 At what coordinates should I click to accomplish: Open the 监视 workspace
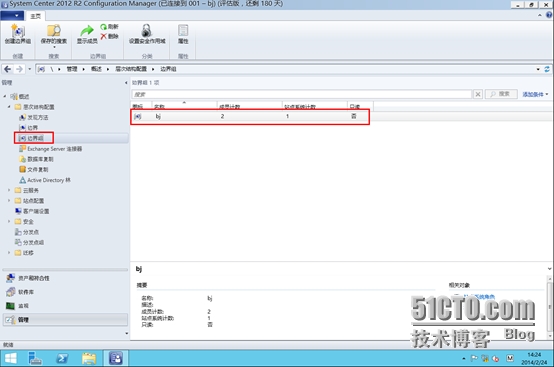65,306
